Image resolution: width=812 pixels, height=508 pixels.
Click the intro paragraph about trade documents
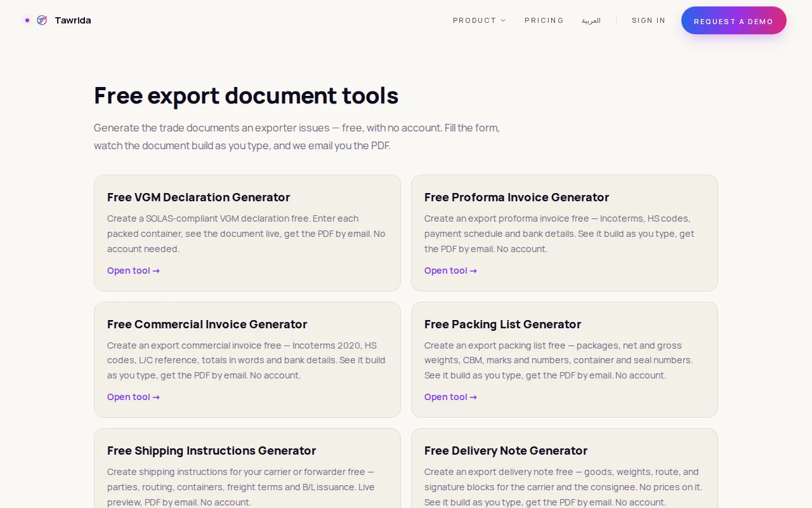click(297, 137)
